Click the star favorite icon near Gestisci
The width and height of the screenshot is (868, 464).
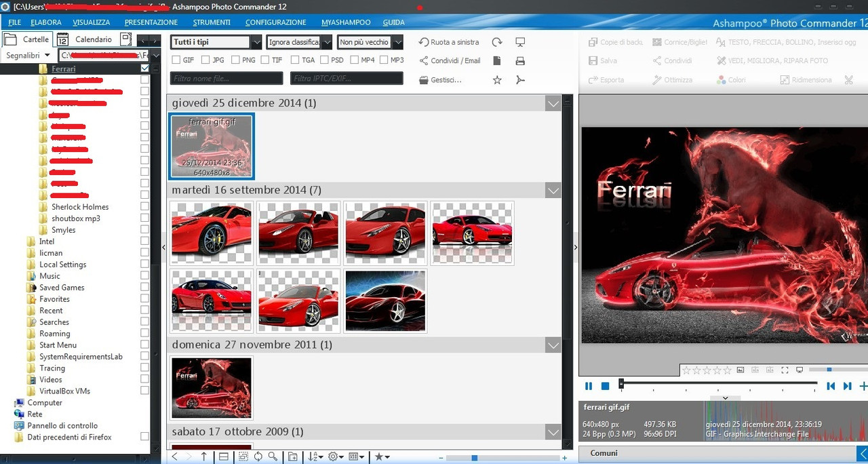click(x=497, y=80)
